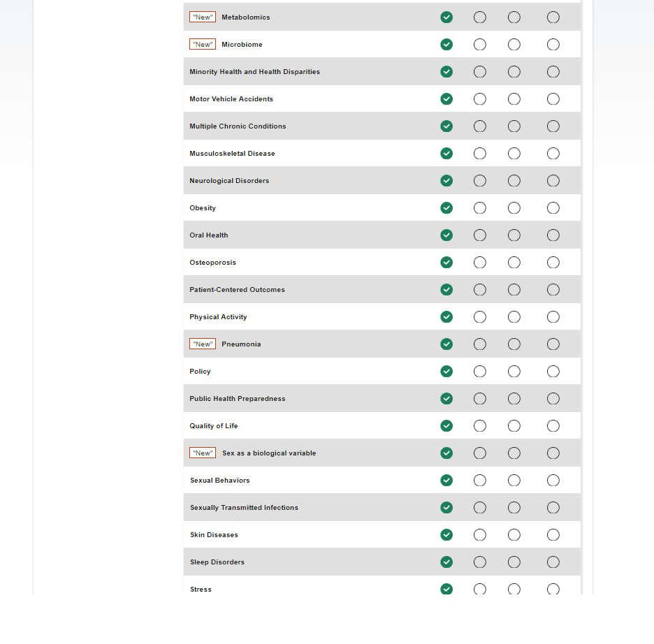Select the third radio option for Neurological Disorders
Viewport: 654px width, 644px height.
click(x=514, y=181)
